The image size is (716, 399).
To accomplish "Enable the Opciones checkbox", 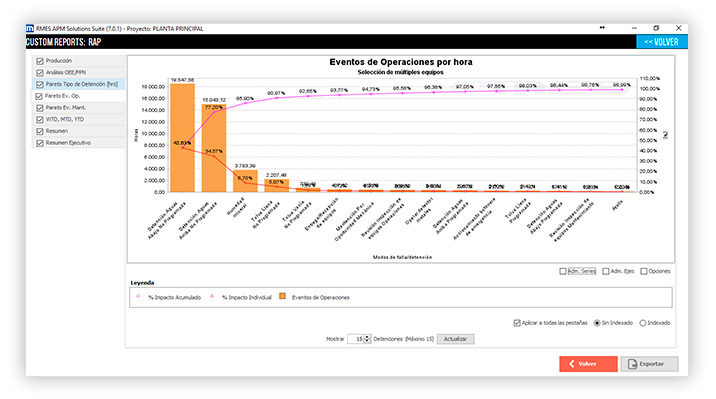I will pyautogui.click(x=644, y=271).
